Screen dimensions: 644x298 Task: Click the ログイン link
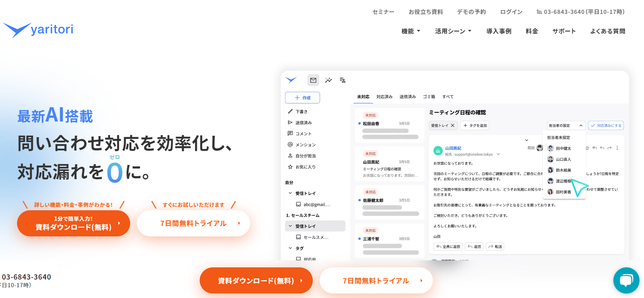pyautogui.click(x=511, y=12)
